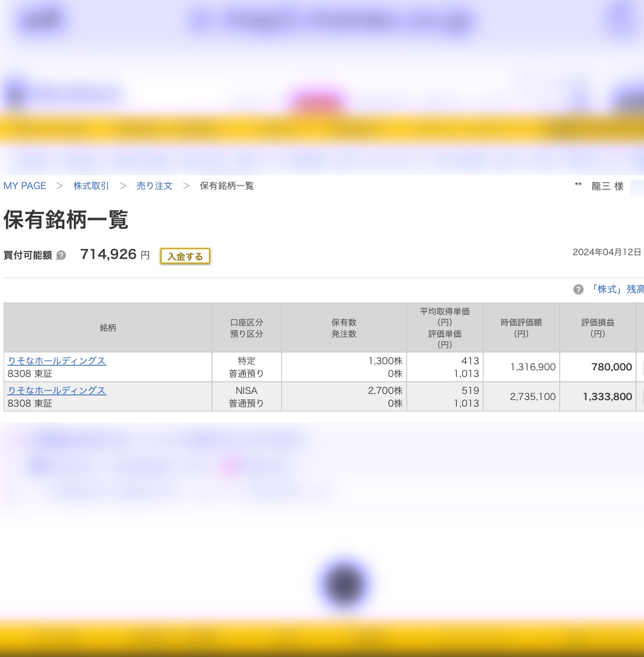This screenshot has width=644, height=657.
Task: Select the 413 average cost value
Action: click(470, 361)
